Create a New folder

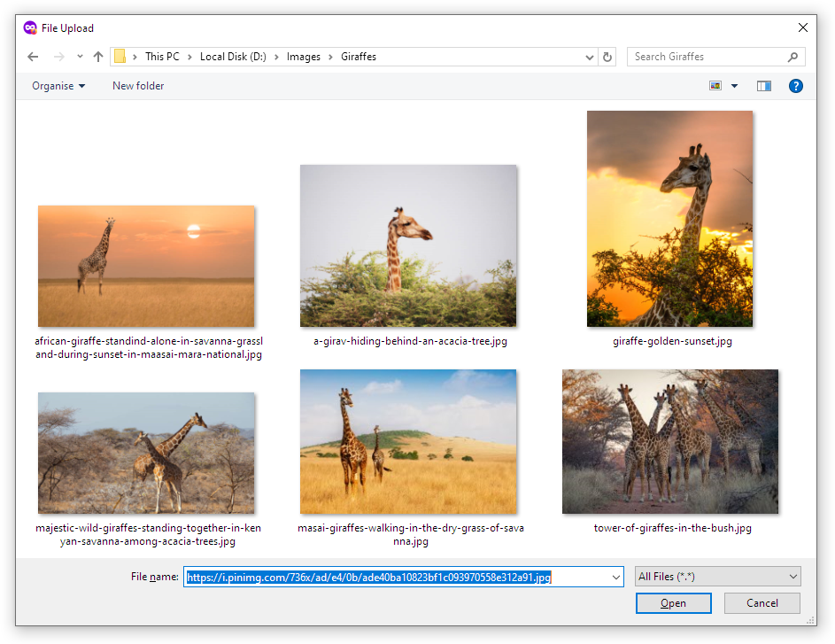pyautogui.click(x=138, y=86)
